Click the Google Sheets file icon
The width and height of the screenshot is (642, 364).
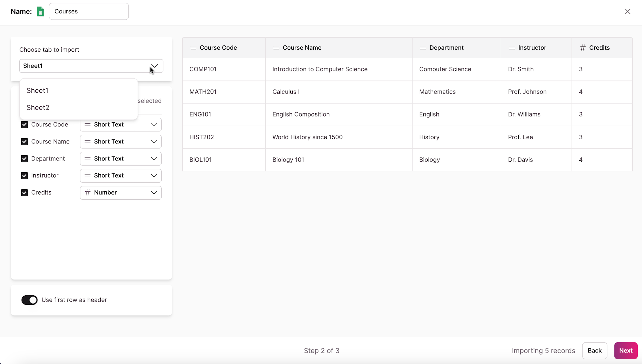(x=41, y=12)
